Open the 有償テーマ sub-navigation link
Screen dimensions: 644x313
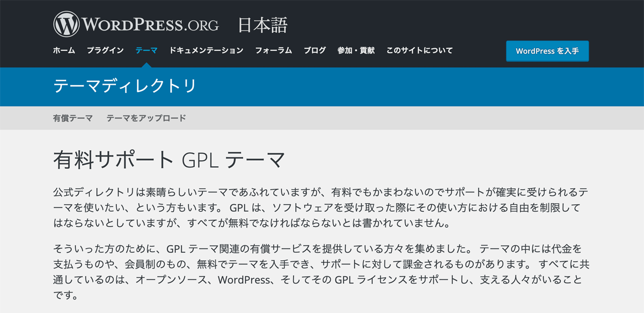point(72,118)
